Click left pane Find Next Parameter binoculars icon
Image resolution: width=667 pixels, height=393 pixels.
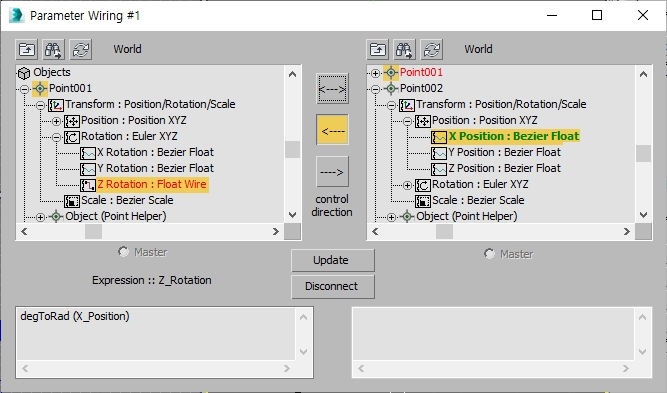[54, 50]
